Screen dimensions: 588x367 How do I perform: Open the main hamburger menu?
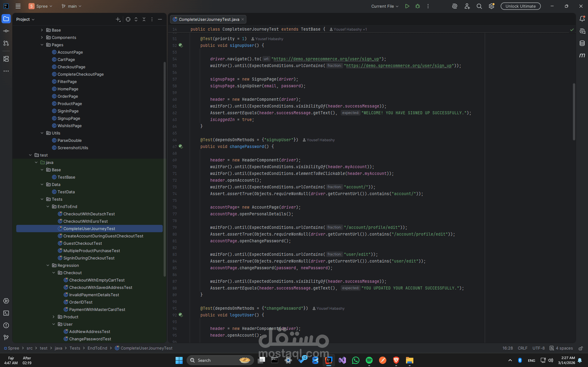point(18,6)
